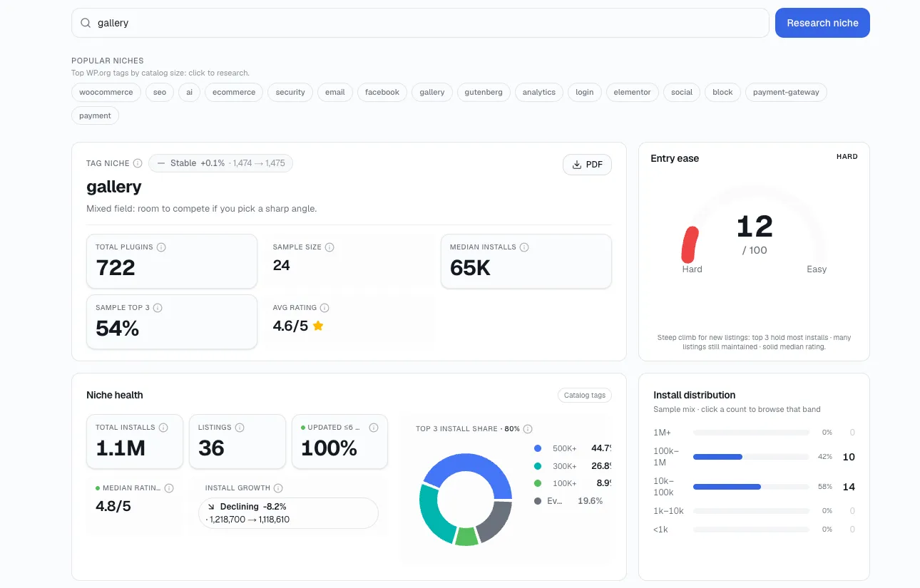Click the teal 300K+ legend dot
Image resolution: width=920 pixels, height=588 pixels.
(538, 466)
